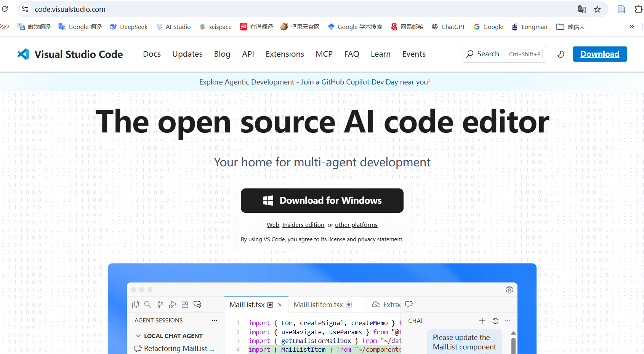This screenshot has height=354, width=644.
Task: Click the search magnifier icon in header
Action: coord(470,54)
